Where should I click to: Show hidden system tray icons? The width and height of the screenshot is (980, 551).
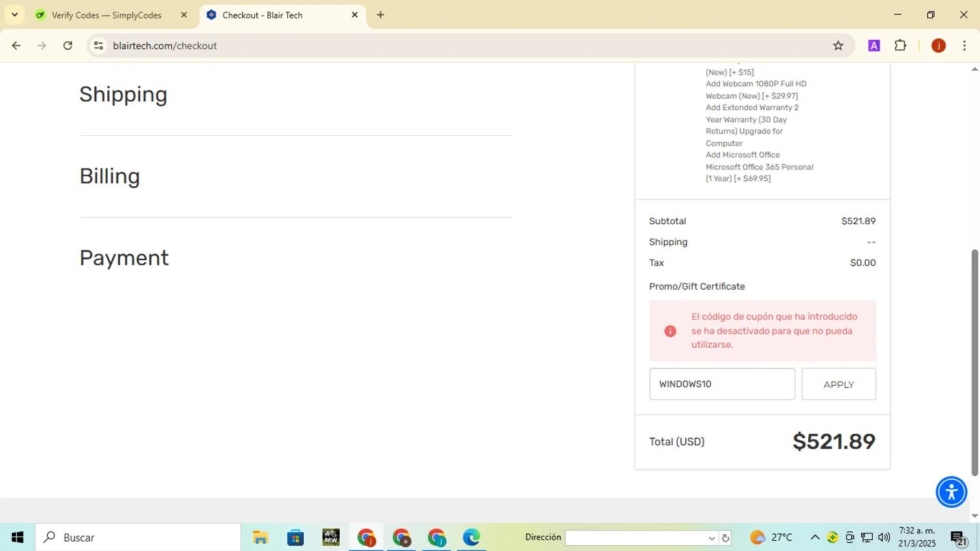(x=815, y=537)
